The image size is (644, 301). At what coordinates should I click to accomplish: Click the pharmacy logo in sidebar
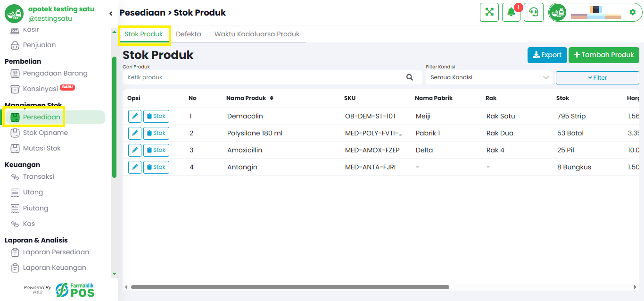[14, 14]
